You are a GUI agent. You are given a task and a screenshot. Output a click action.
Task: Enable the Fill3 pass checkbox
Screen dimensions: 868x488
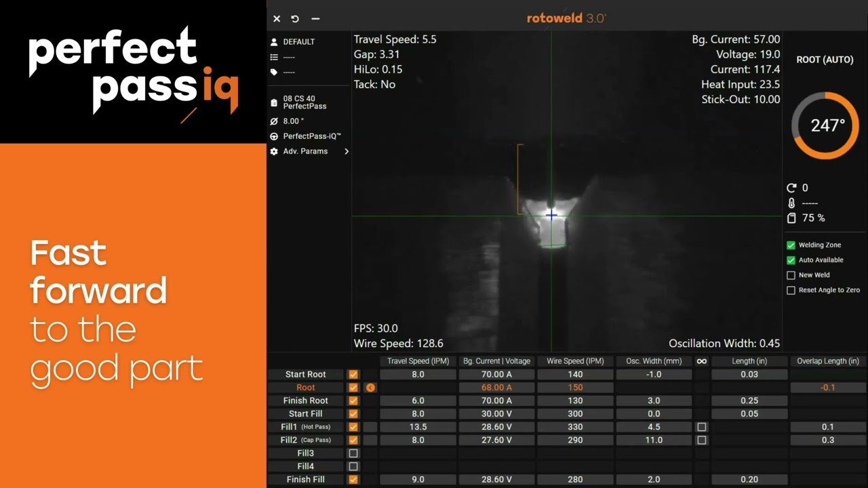[x=353, y=453]
